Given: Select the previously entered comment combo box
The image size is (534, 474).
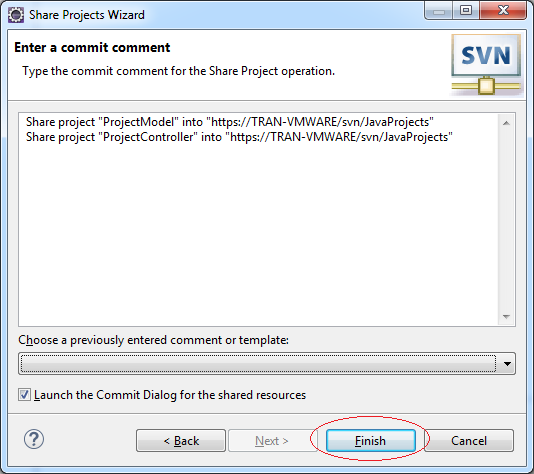Looking at the screenshot, I should pyautogui.click(x=267, y=364).
